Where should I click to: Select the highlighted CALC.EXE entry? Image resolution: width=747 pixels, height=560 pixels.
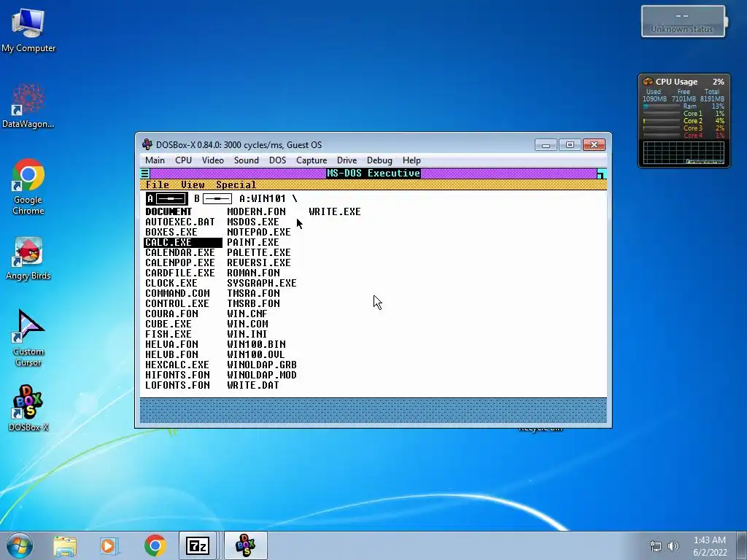pyautogui.click(x=183, y=242)
